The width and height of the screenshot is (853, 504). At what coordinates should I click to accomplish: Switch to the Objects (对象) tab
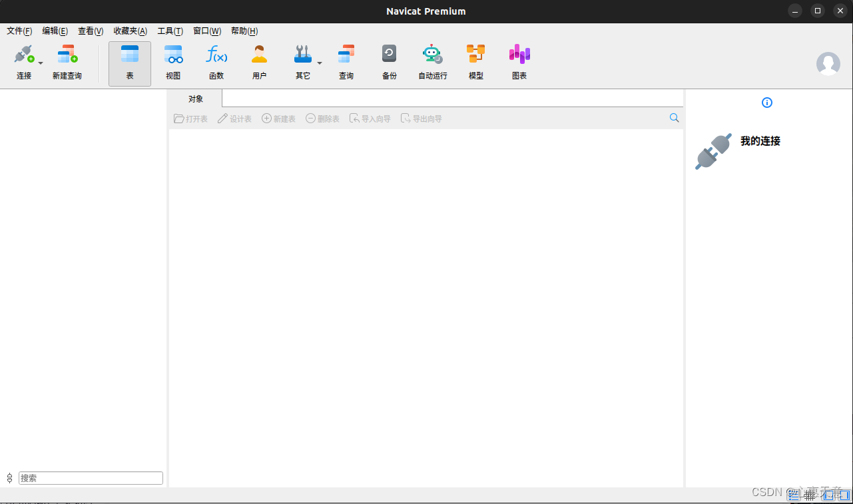tap(195, 99)
